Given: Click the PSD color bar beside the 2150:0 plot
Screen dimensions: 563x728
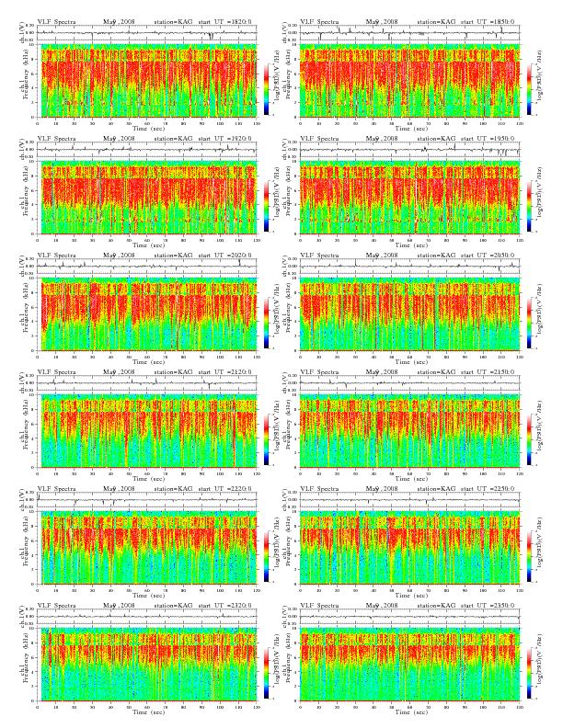Looking at the screenshot, I should [529, 439].
